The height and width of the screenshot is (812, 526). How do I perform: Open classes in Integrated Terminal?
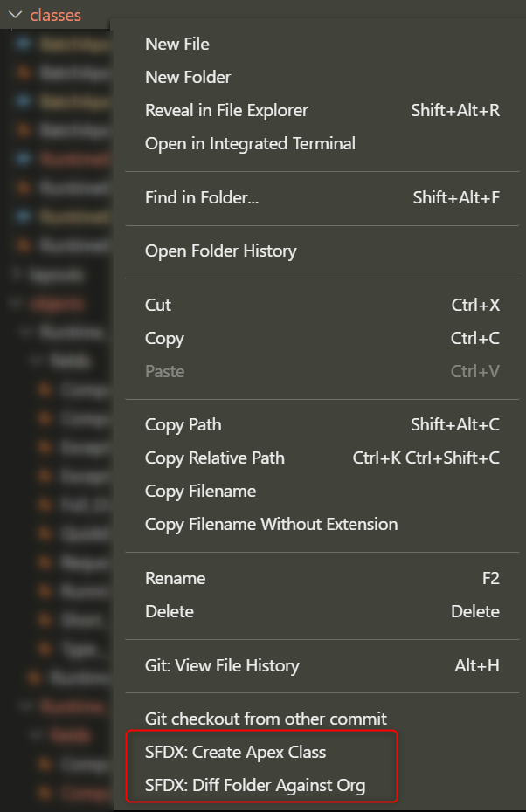point(250,143)
